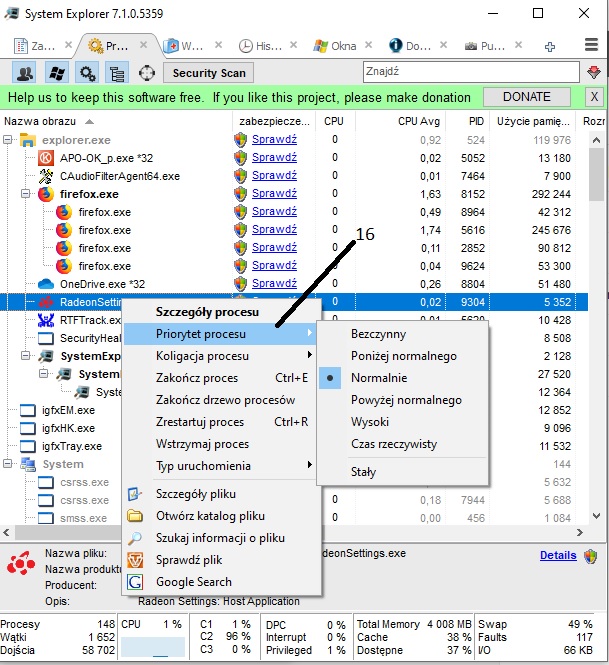Click the gears services toolbar icon

click(x=88, y=73)
